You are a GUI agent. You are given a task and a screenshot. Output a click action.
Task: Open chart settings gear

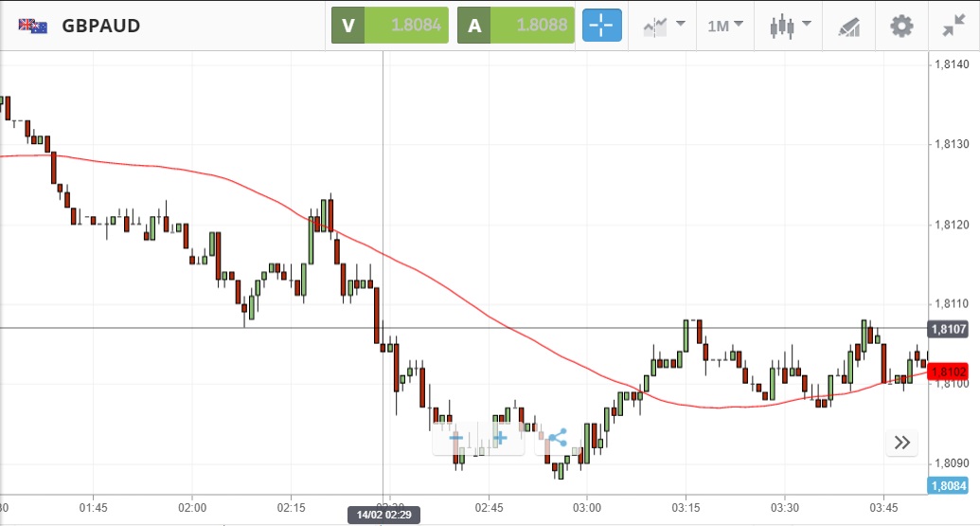pyautogui.click(x=901, y=26)
